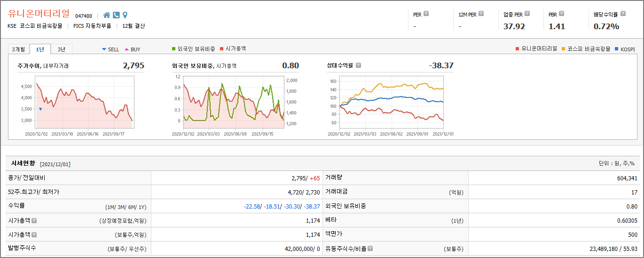Switch to the 3년 period tab
The width and height of the screenshot is (644, 258).
[x=62, y=49]
